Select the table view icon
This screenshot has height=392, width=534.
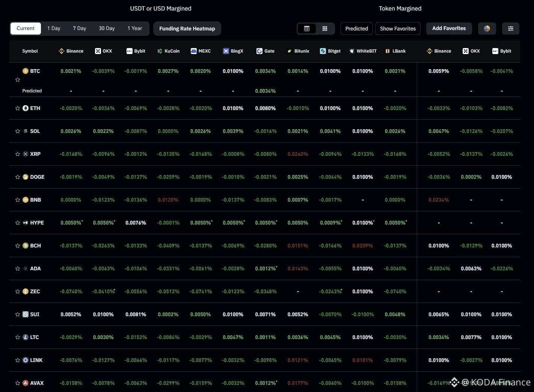307,28
